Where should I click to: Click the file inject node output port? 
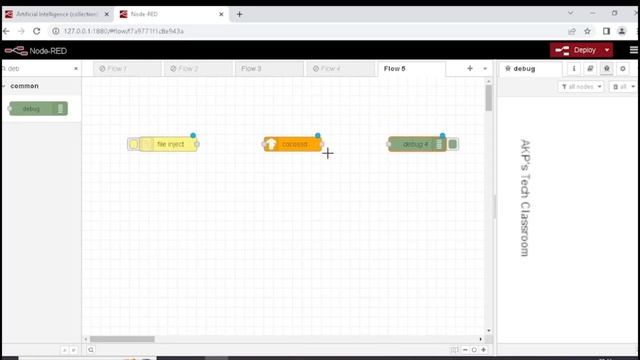[197, 144]
